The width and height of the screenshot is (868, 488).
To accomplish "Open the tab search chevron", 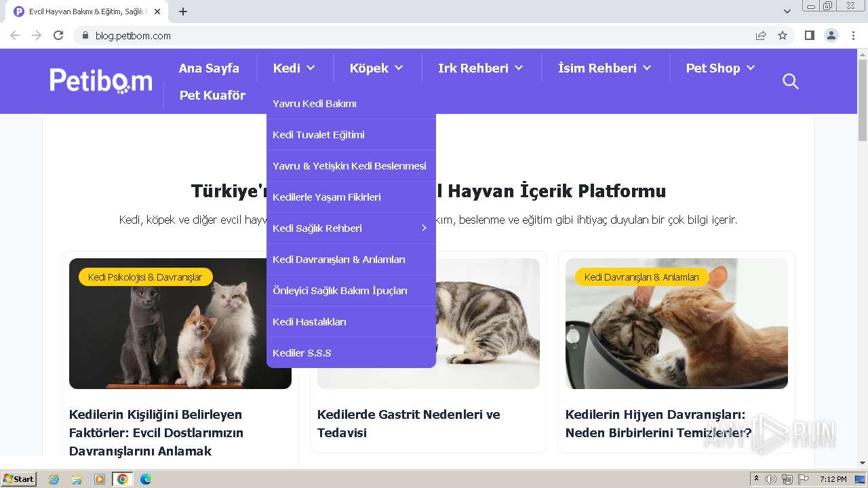I will pos(787,12).
